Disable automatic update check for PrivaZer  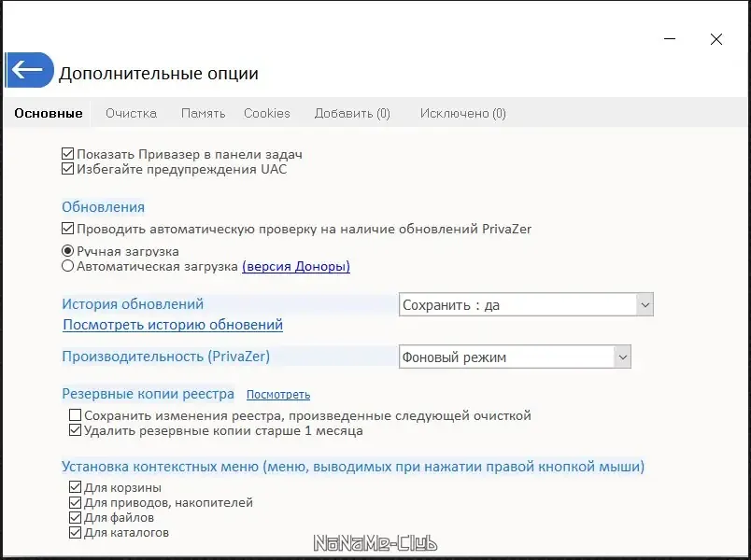67,229
